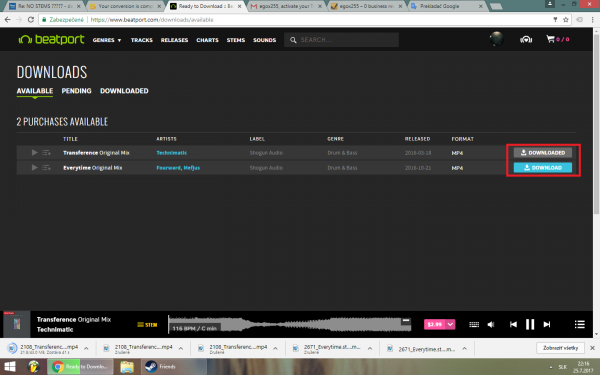
Task: Open the shopping cart icon
Action: 551,39
